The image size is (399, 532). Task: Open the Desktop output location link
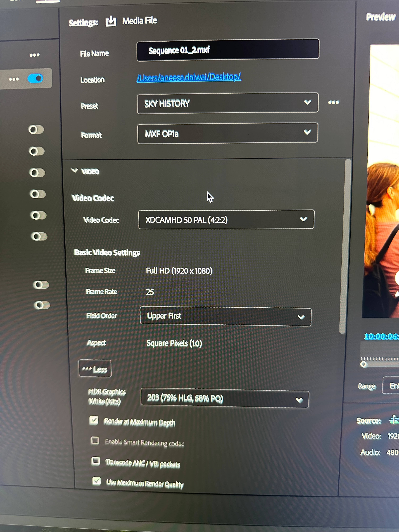point(189,77)
